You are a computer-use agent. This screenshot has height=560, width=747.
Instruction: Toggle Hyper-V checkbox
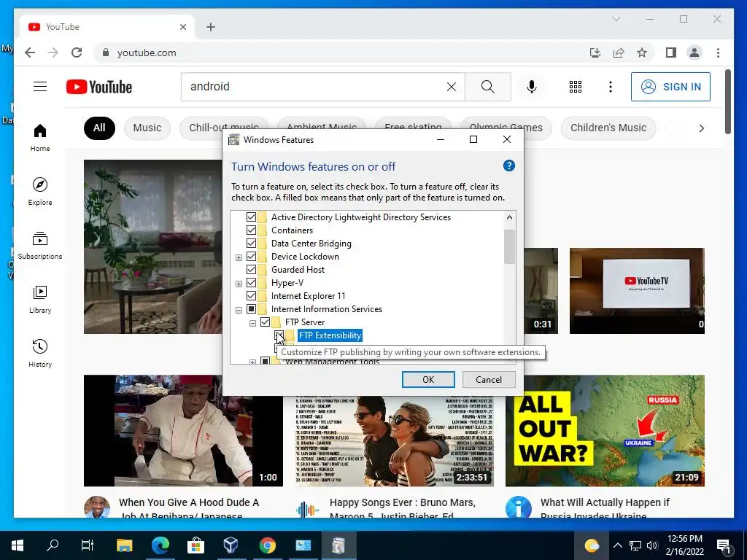pos(251,283)
